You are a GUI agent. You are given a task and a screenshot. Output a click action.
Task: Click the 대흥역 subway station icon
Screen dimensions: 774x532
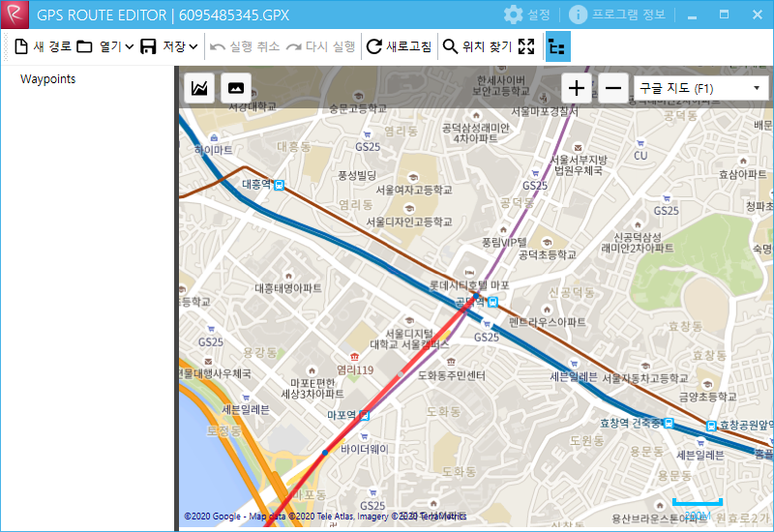[x=279, y=185]
